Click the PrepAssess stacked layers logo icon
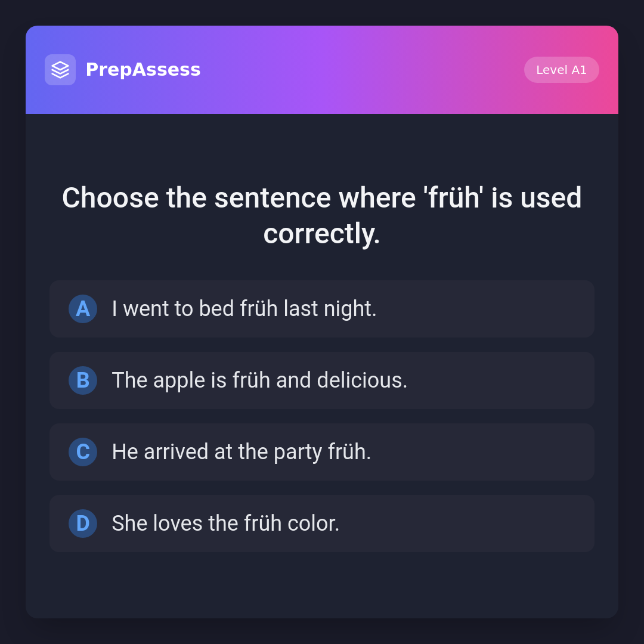The image size is (644, 644). [60, 70]
